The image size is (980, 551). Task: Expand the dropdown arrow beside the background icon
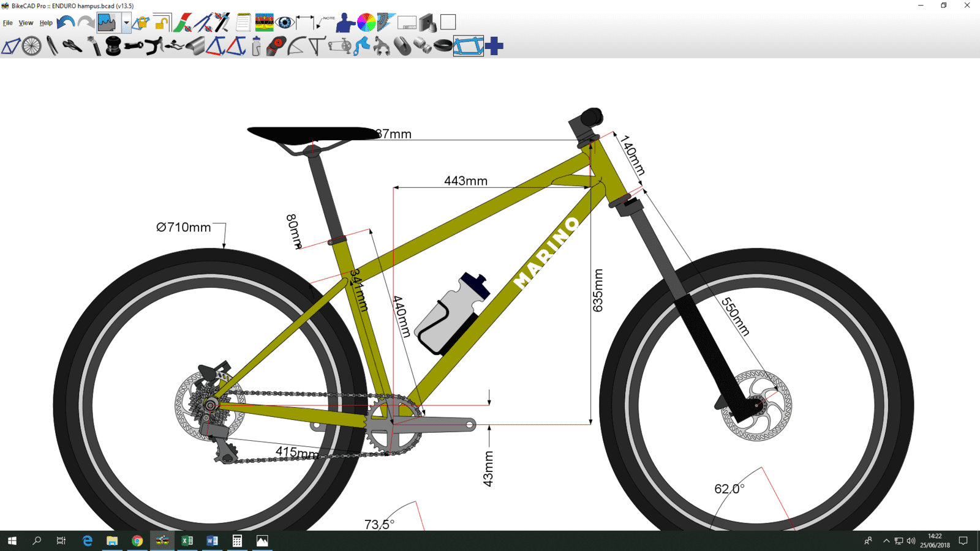point(126,23)
